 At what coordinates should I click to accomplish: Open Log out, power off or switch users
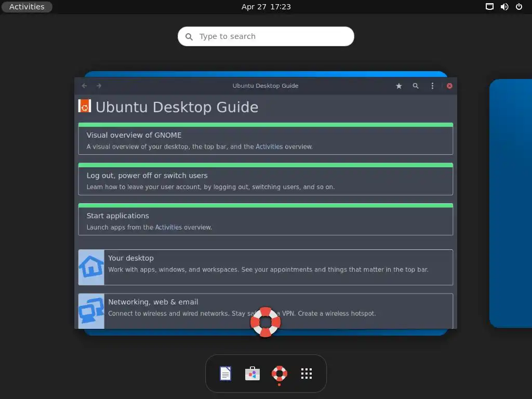click(x=265, y=179)
